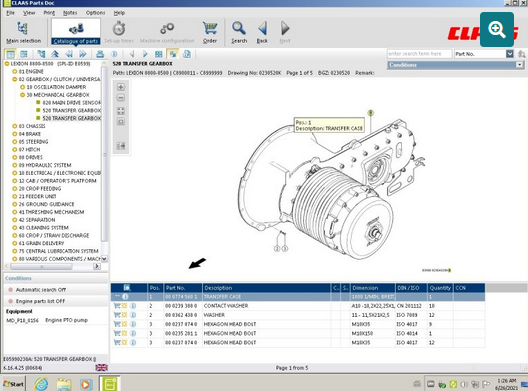Viewport: 528px width, 391px height.
Task: Toggle the tree panel view icon
Action: [x=10, y=54]
